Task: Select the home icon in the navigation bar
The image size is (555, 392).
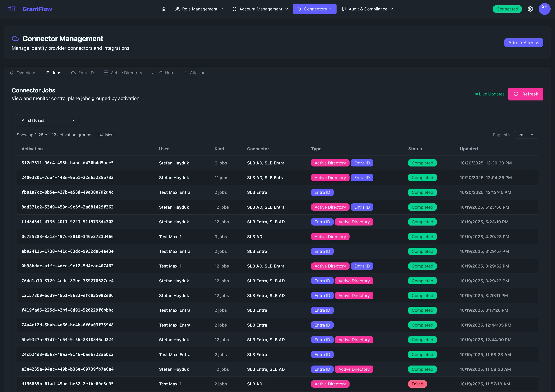Action: tap(164, 9)
